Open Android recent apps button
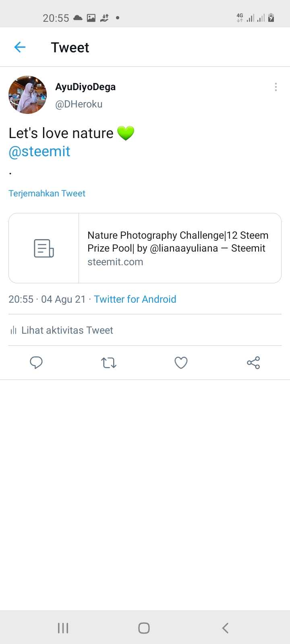The height and width of the screenshot is (644, 290). [x=63, y=628]
